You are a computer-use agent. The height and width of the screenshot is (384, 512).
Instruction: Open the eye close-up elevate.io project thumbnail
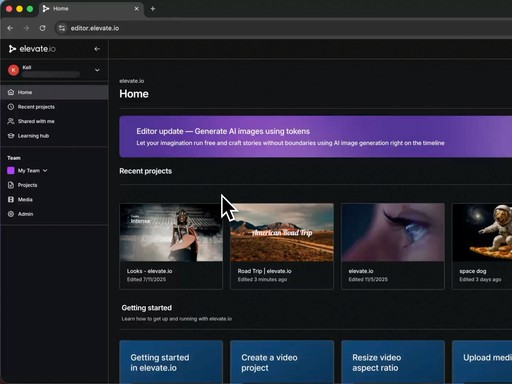[393, 232]
